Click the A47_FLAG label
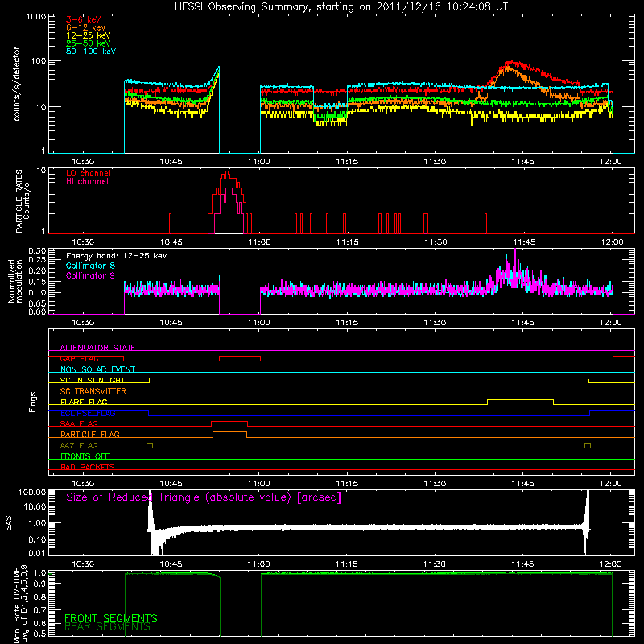Screen dimensions: 644x644 [79, 445]
